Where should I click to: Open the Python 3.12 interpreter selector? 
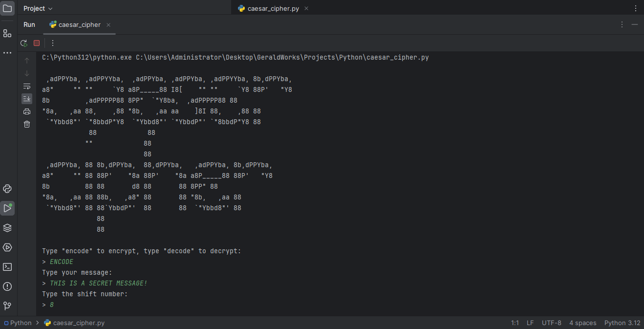coord(622,323)
